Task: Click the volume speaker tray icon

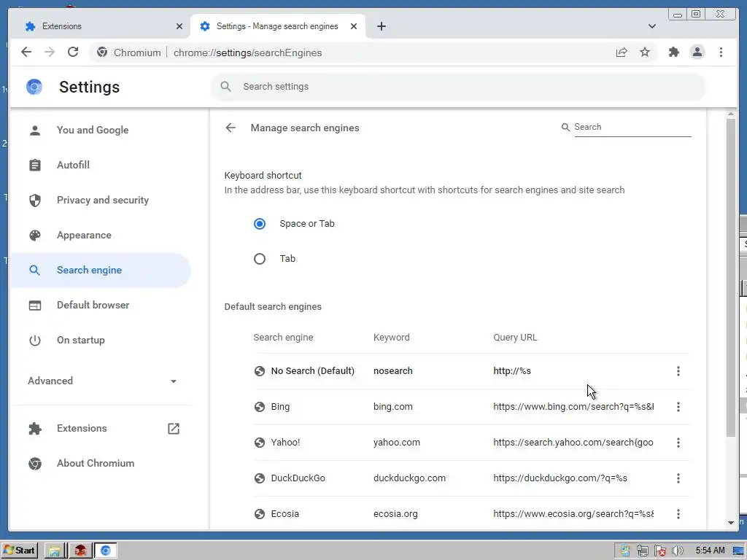Action: point(677,551)
